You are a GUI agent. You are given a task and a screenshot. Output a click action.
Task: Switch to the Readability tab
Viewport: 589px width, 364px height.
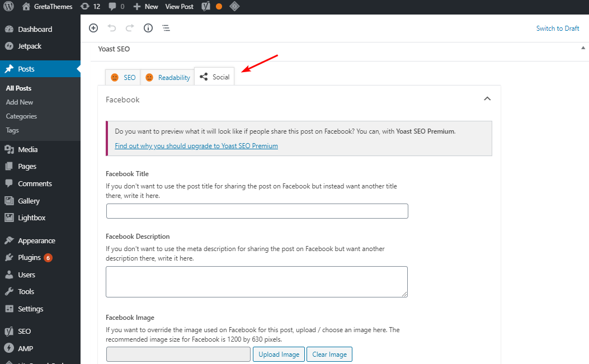[167, 78]
